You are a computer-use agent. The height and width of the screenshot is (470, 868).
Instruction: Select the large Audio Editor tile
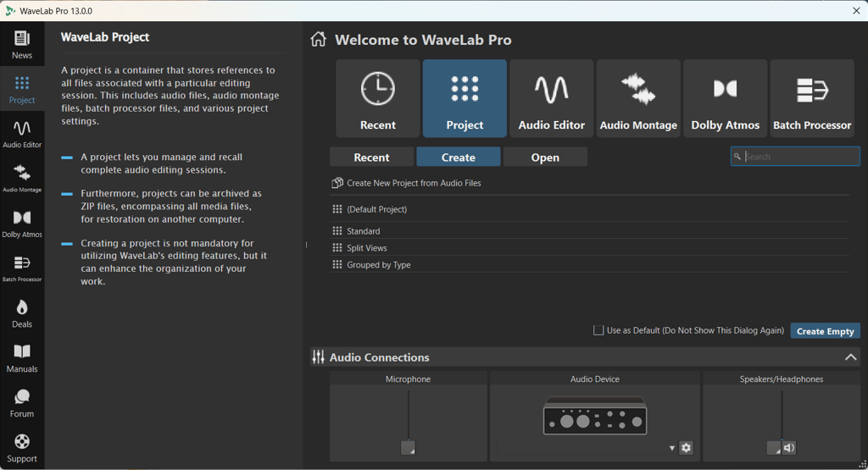click(551, 98)
